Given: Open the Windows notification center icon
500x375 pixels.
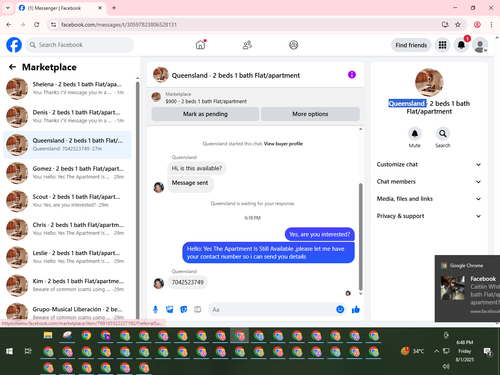Looking at the screenshot, I should [488, 351].
